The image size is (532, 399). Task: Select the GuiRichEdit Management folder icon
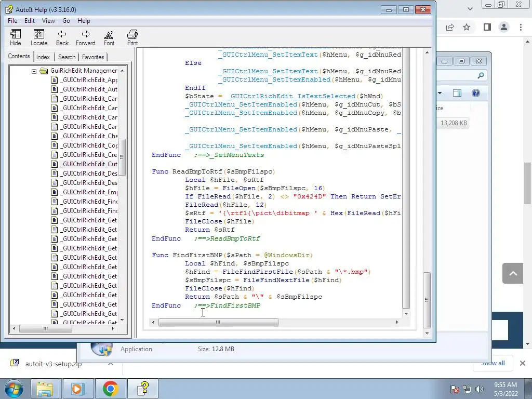(44, 71)
